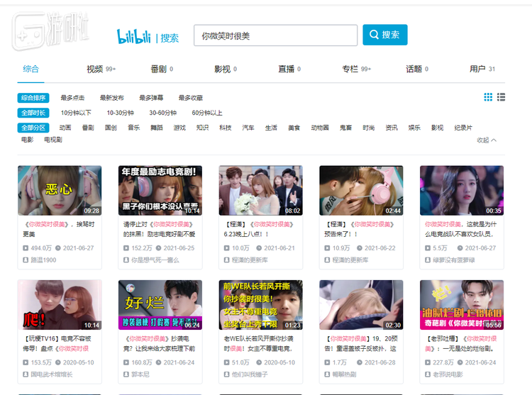Open the 视频 tab
Image resolution: width=532 pixels, height=395 pixels.
click(95, 69)
